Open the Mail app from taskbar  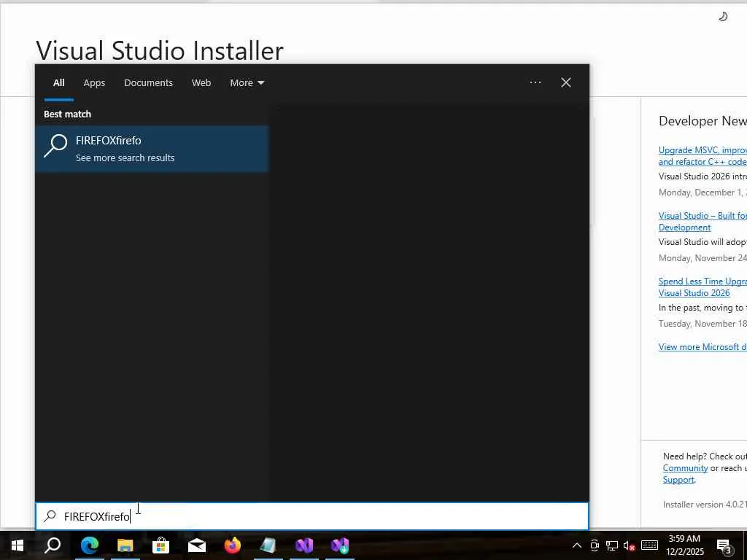point(197,545)
